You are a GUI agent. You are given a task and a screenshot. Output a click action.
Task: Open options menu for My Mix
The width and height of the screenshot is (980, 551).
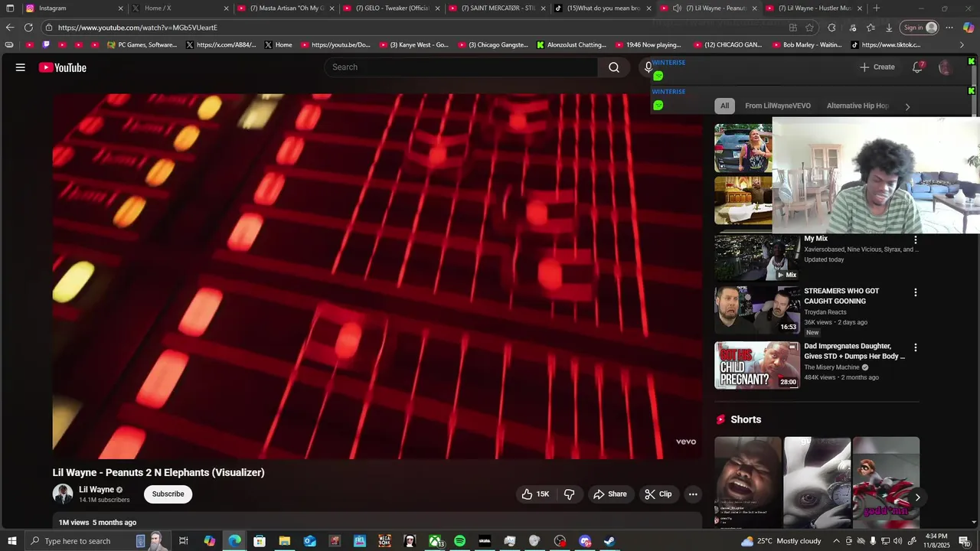tap(915, 240)
